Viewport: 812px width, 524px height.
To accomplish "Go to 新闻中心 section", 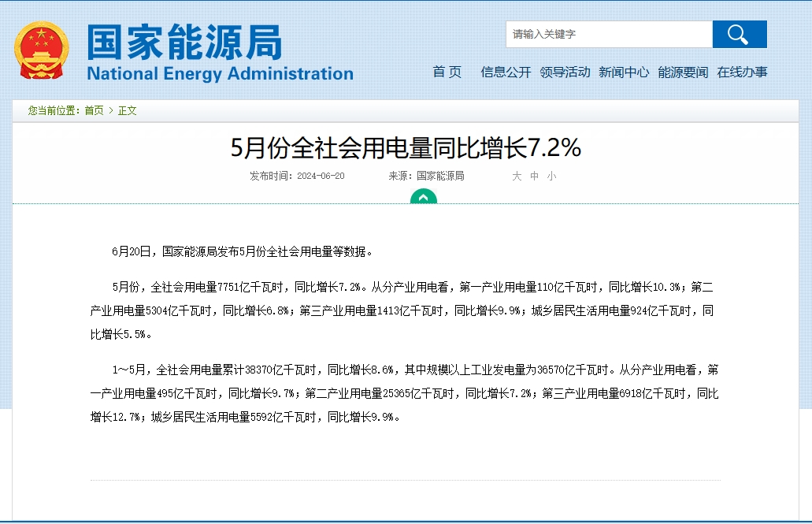I will coord(624,72).
